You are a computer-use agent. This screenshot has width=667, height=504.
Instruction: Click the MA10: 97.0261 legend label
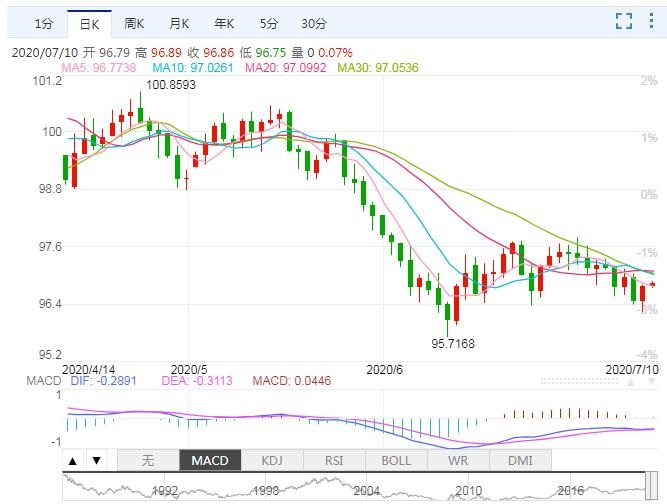[x=193, y=68]
